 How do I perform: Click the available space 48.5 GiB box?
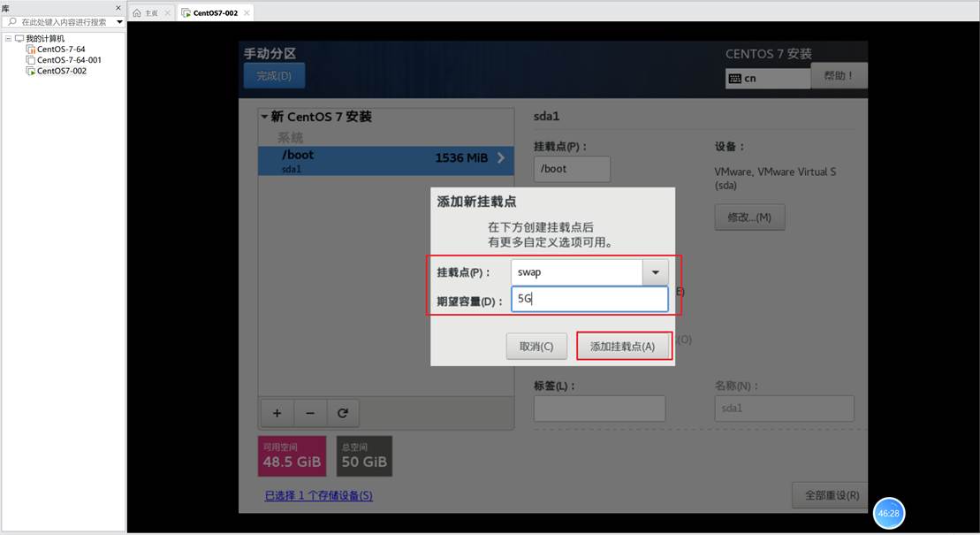point(292,456)
